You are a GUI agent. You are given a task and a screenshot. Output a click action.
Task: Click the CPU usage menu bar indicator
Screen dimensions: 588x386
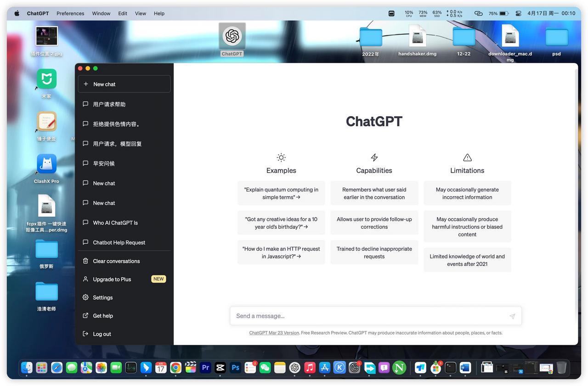coord(408,13)
